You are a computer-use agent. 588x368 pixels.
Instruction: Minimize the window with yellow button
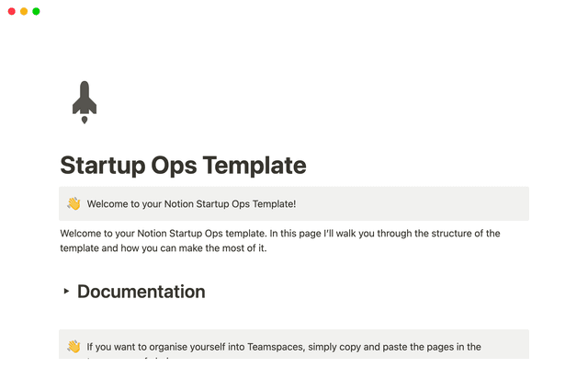click(x=24, y=11)
